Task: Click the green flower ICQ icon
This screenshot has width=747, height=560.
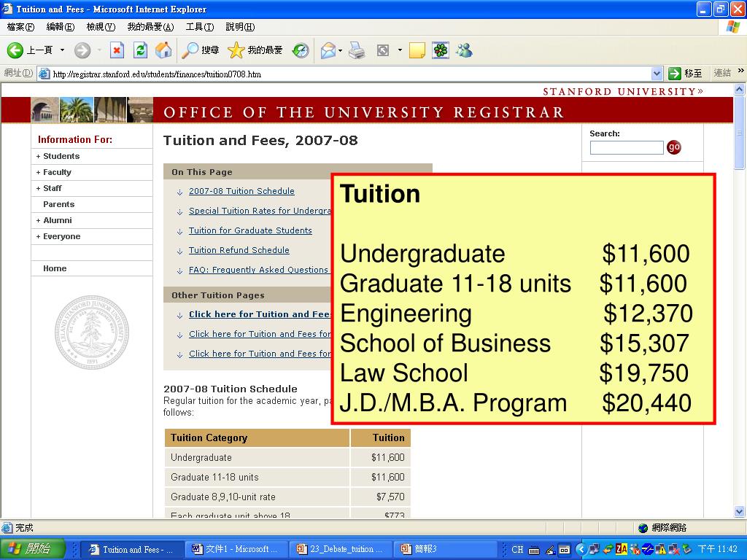Action: 441,50
